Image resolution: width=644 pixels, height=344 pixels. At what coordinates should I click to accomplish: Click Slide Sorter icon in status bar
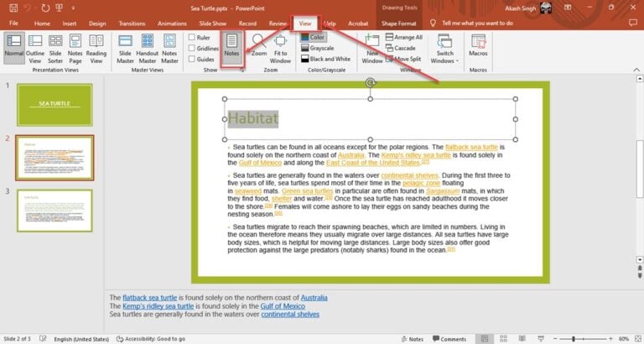coord(503,339)
